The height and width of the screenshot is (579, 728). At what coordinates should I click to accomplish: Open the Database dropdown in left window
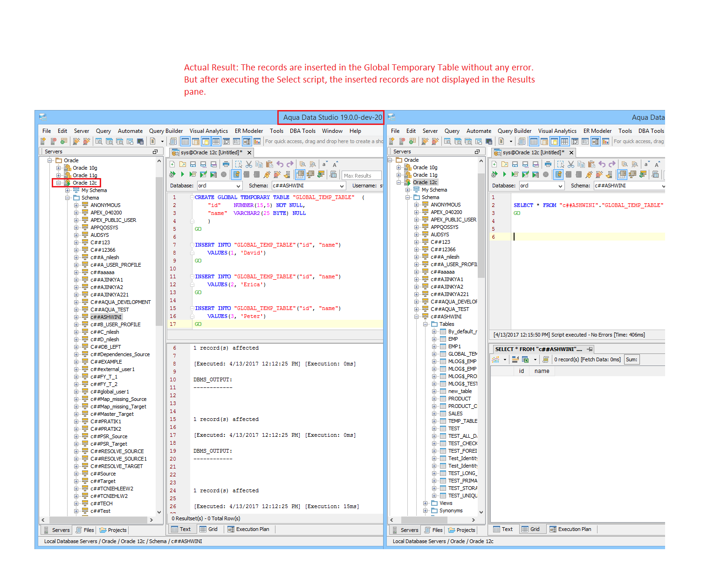(237, 186)
